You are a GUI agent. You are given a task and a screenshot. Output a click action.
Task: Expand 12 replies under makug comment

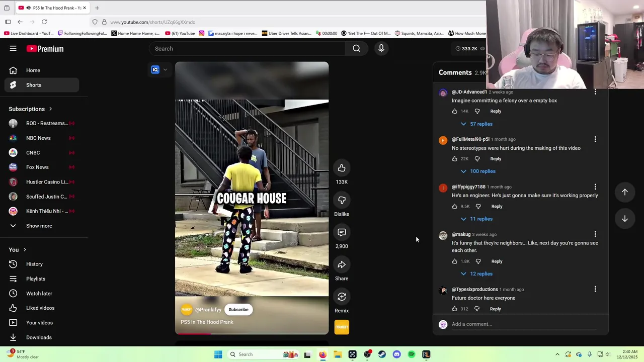pos(476,274)
